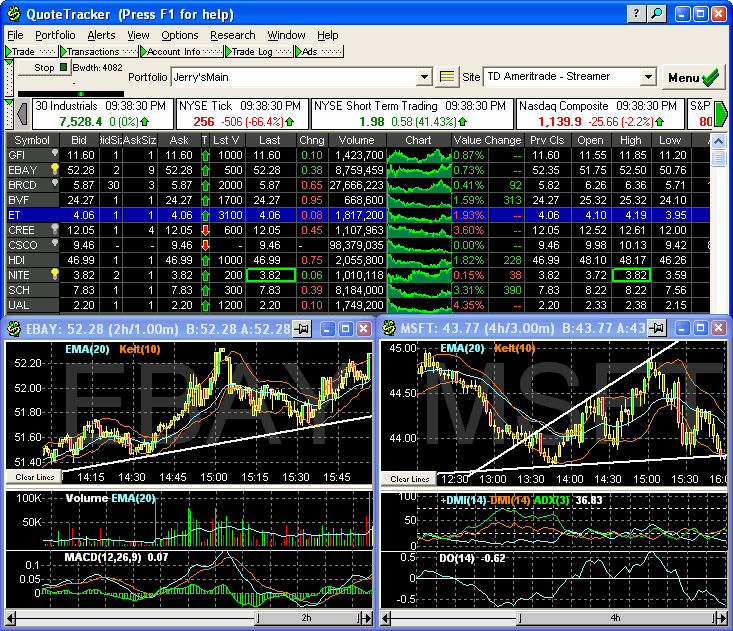733x631 pixels.
Task: Click the EBAY chart 2h timeframe slider
Action: [x=305, y=618]
